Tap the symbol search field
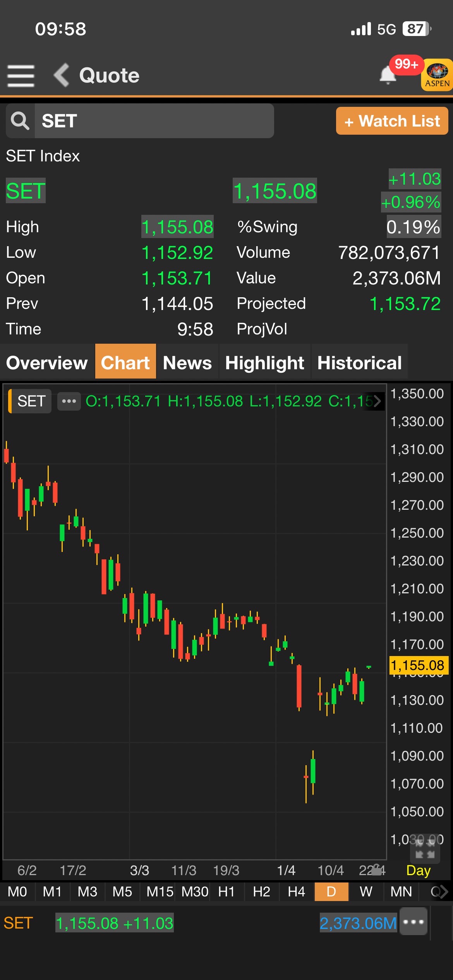Viewport: 453px width, 980px height. [x=154, y=121]
